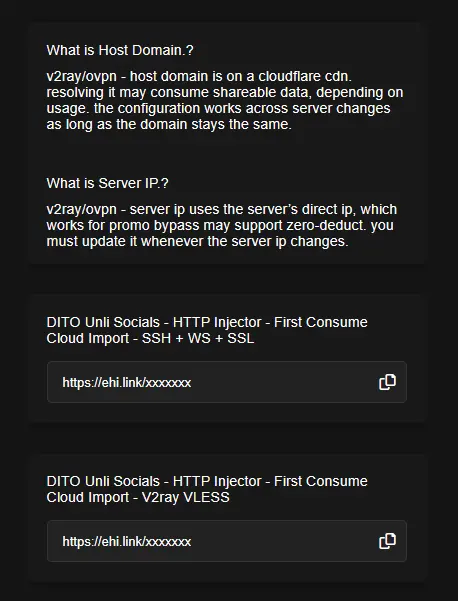The height and width of the screenshot is (601, 458).
Task: Copy the SSH + WS + SSL link
Action: 387,382
